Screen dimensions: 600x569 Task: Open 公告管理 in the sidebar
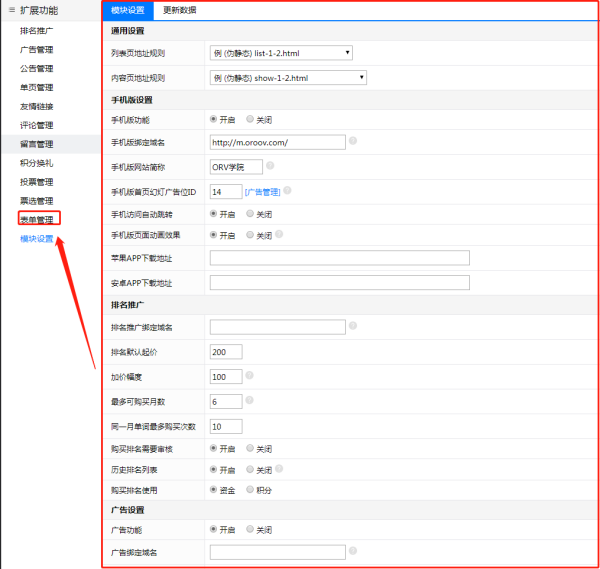click(36, 68)
